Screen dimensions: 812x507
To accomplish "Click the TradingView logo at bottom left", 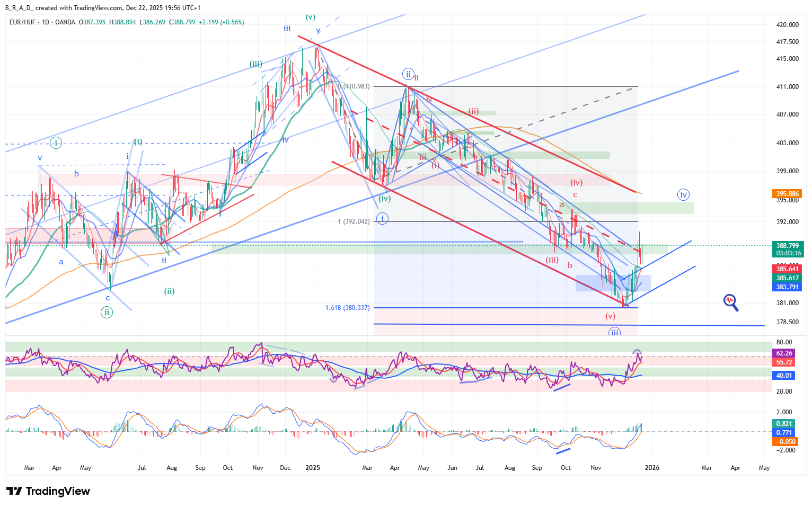I will coord(48,491).
